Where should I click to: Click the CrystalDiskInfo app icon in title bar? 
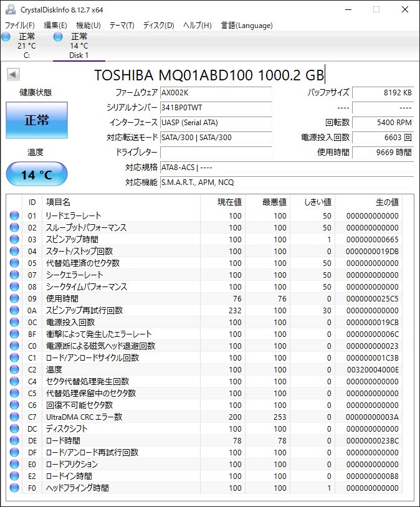[x=11, y=9]
